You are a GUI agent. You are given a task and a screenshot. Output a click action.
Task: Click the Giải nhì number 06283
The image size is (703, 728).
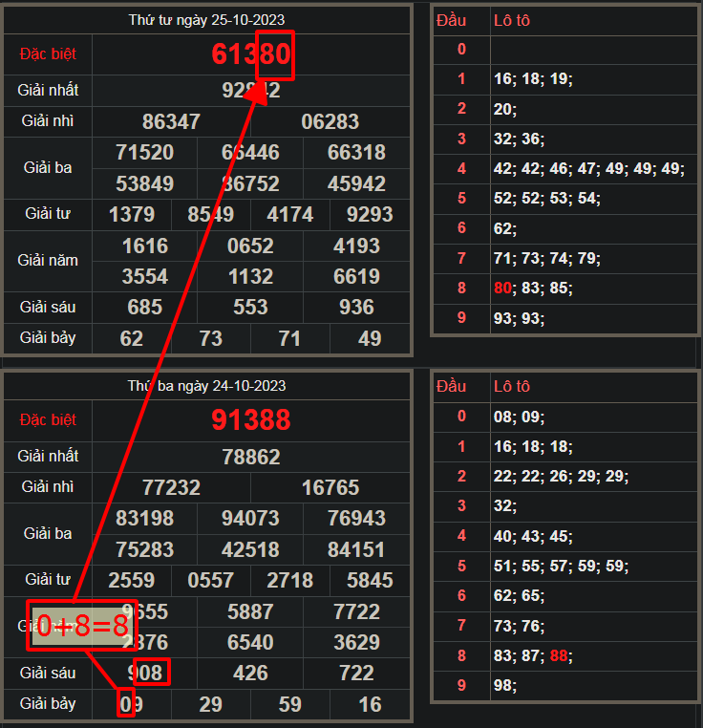(x=330, y=121)
